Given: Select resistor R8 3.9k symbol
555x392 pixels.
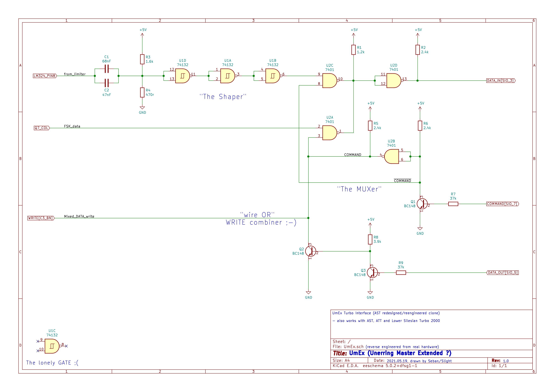Looking at the screenshot, I should point(370,239).
